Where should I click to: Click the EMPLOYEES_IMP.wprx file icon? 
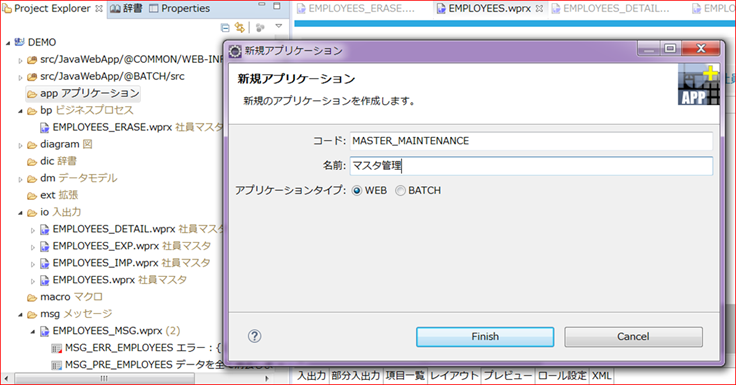click(x=45, y=263)
